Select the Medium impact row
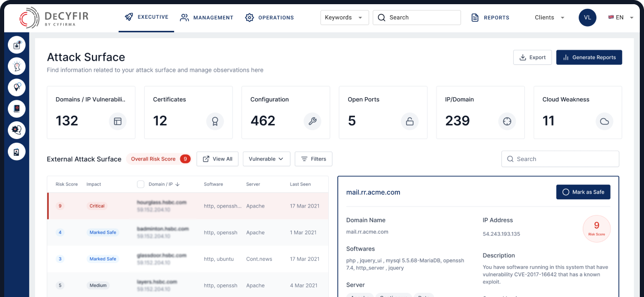Screen dimensions: 644x297 pos(188,285)
